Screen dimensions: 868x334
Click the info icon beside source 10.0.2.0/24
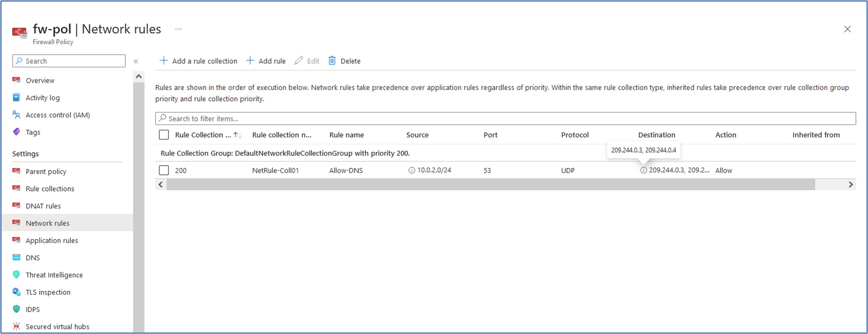(412, 170)
